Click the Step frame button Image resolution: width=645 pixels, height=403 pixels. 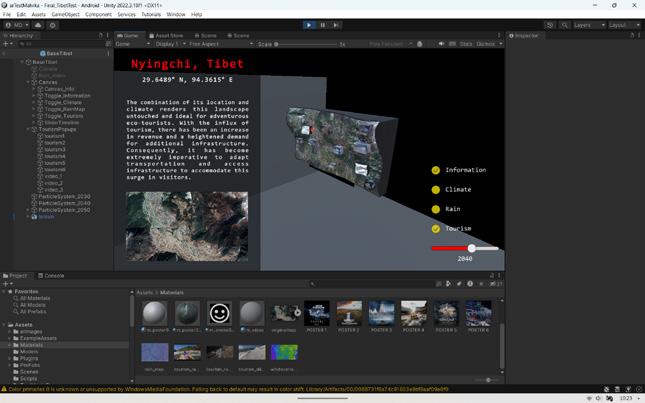(335, 25)
